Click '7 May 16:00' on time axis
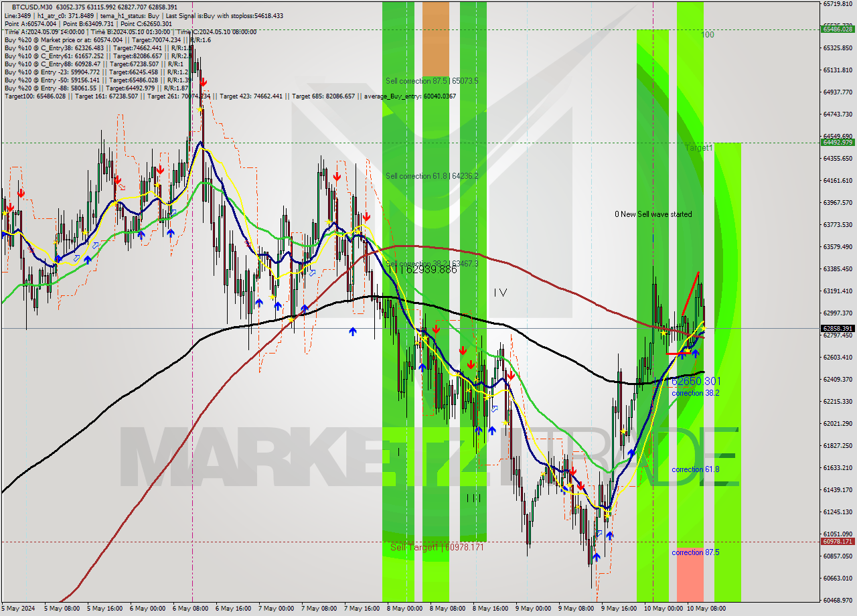Screen dimensions: 857x616 point(363,609)
